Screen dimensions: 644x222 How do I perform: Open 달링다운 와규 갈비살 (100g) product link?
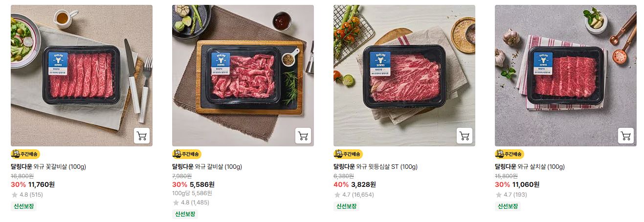tap(207, 166)
